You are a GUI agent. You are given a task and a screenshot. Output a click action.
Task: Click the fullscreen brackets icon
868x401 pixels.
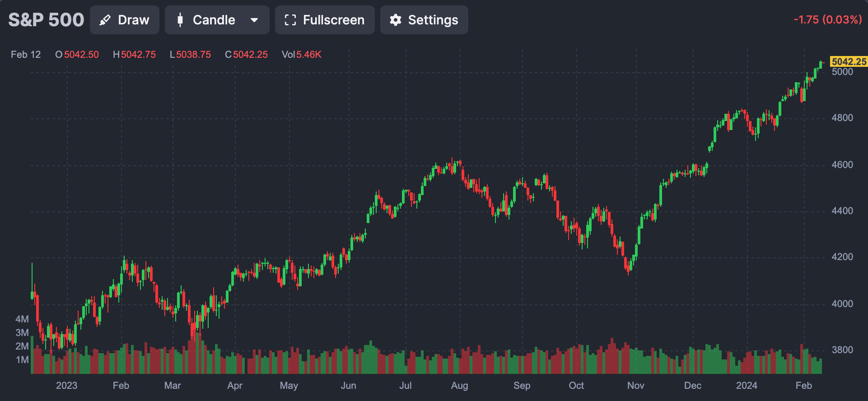coord(290,20)
